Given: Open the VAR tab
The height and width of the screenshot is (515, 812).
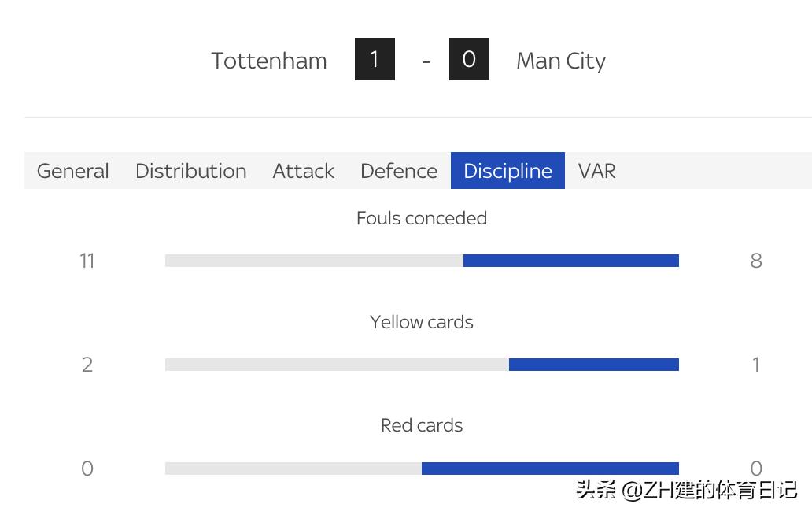Looking at the screenshot, I should pos(596,171).
